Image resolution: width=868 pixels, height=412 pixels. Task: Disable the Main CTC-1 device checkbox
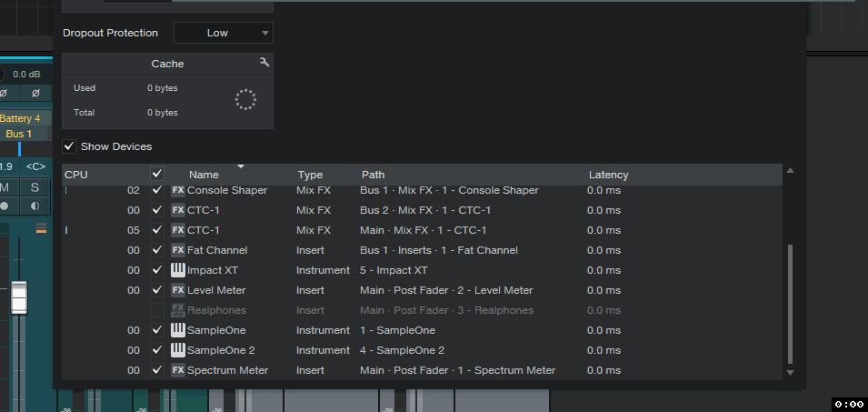157,230
